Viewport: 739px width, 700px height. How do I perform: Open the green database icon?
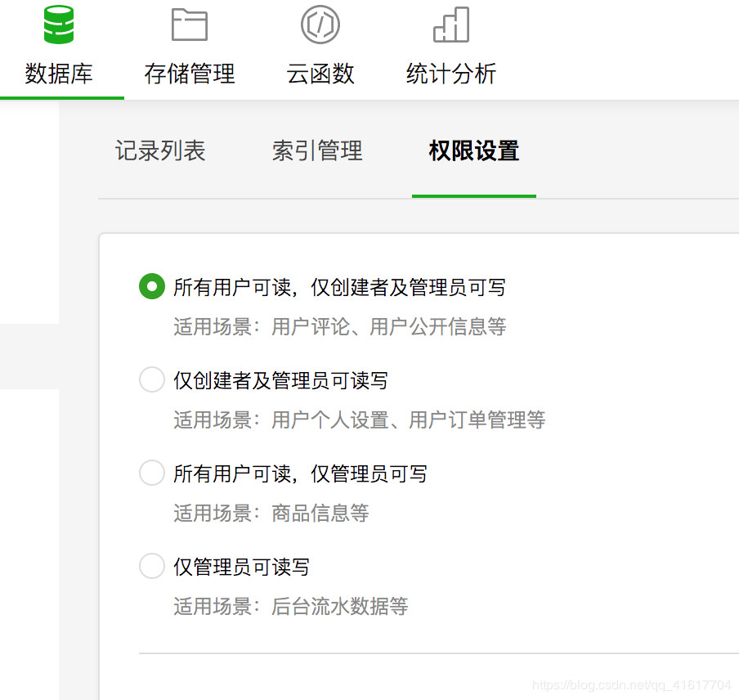click(x=59, y=25)
